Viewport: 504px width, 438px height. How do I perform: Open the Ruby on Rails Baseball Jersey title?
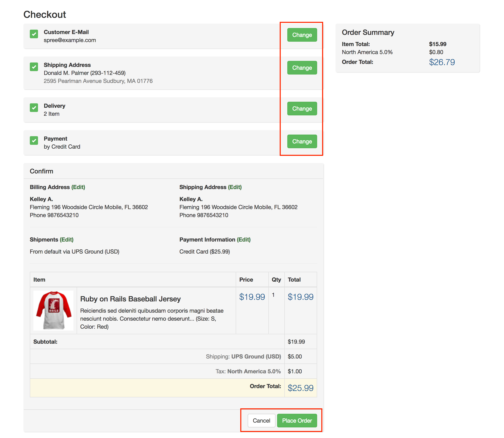coord(130,299)
